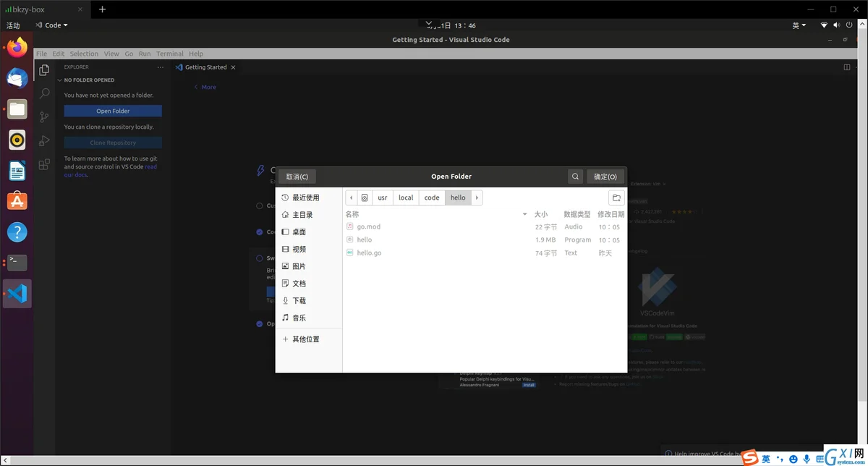Click the network icon in top bar
This screenshot has height=466, width=868.
click(824, 25)
